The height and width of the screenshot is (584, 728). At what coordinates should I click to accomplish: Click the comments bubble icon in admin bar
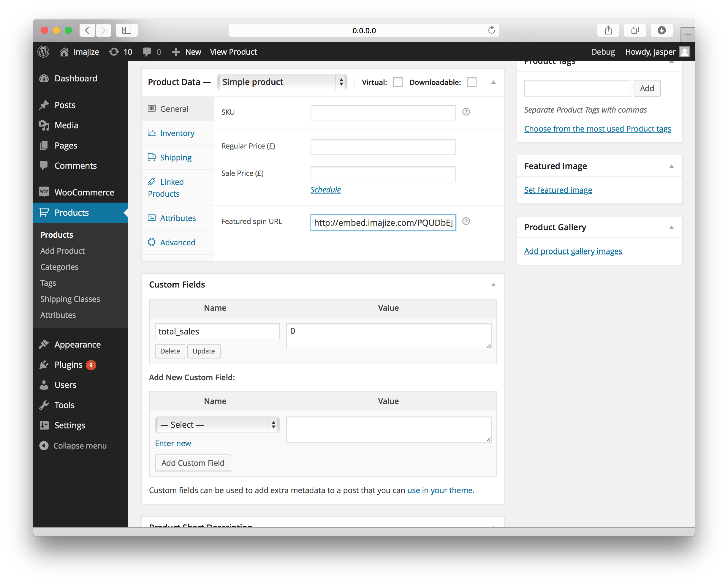147,52
